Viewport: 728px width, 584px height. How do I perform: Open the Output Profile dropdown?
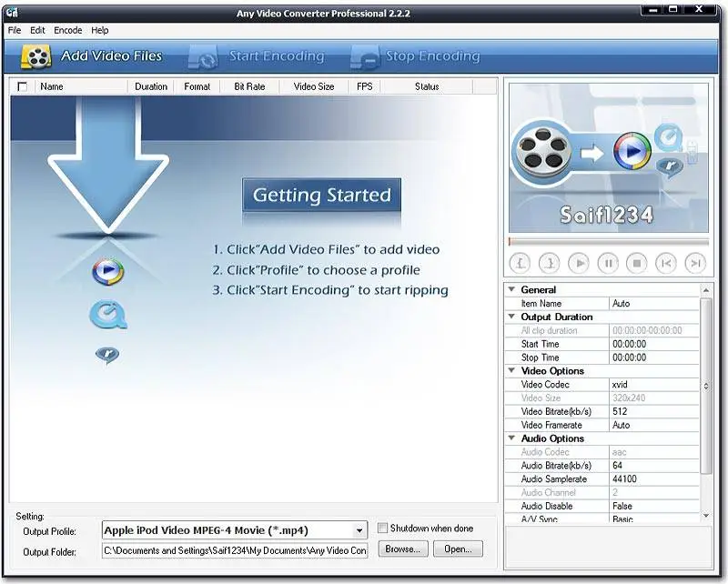[x=359, y=530]
